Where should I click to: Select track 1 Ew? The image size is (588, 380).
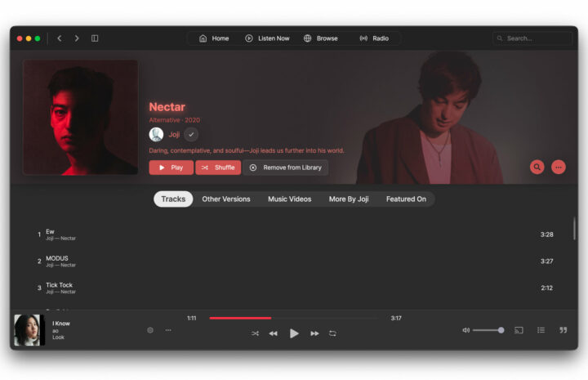[x=294, y=235]
